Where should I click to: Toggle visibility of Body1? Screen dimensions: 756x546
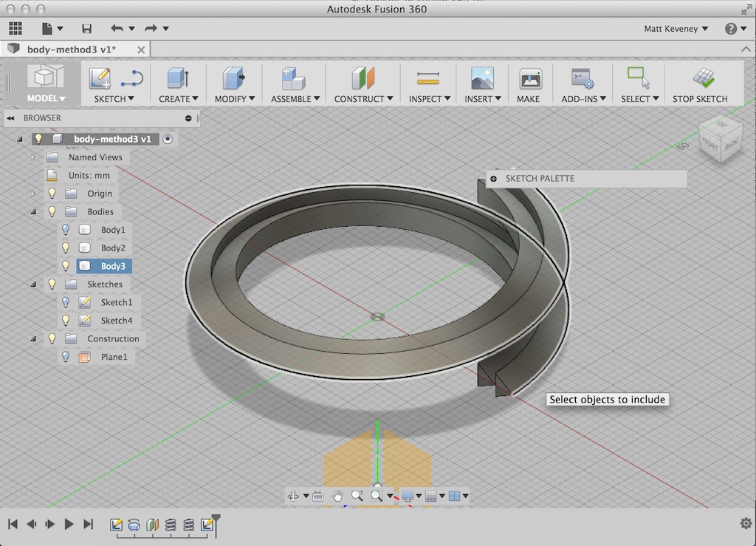point(65,230)
